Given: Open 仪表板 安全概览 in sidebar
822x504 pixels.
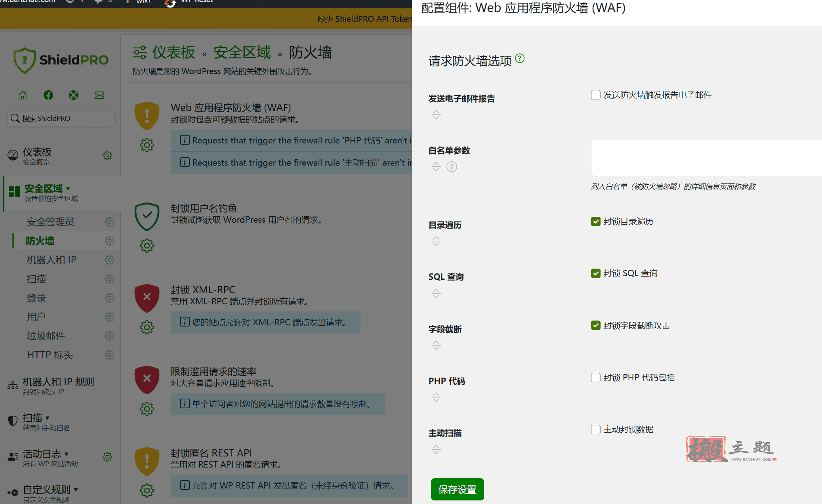Looking at the screenshot, I should click(x=37, y=156).
